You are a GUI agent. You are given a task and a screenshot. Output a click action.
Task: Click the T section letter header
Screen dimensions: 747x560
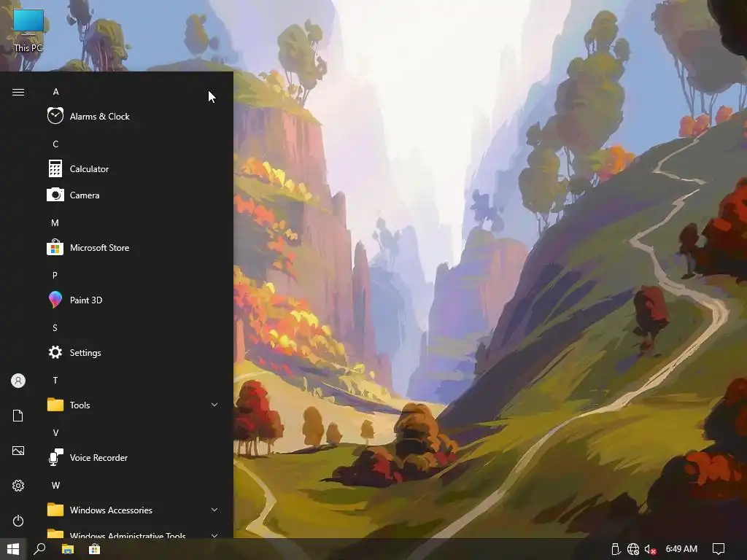(55, 380)
